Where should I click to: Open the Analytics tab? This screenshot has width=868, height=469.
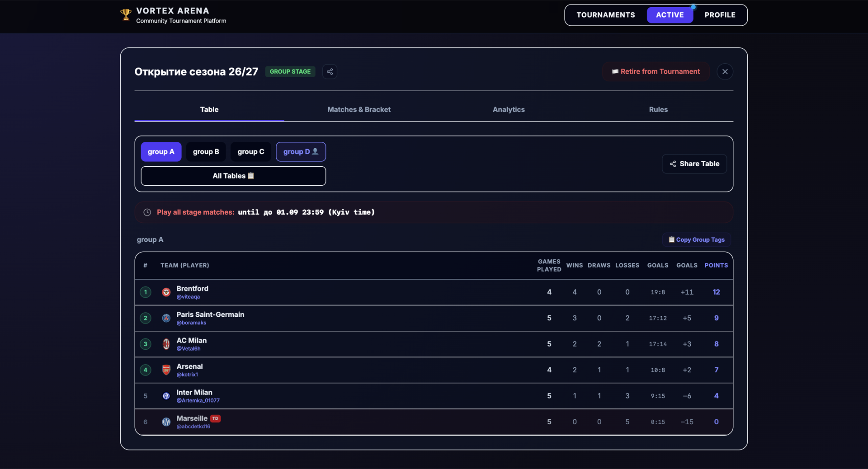point(509,110)
